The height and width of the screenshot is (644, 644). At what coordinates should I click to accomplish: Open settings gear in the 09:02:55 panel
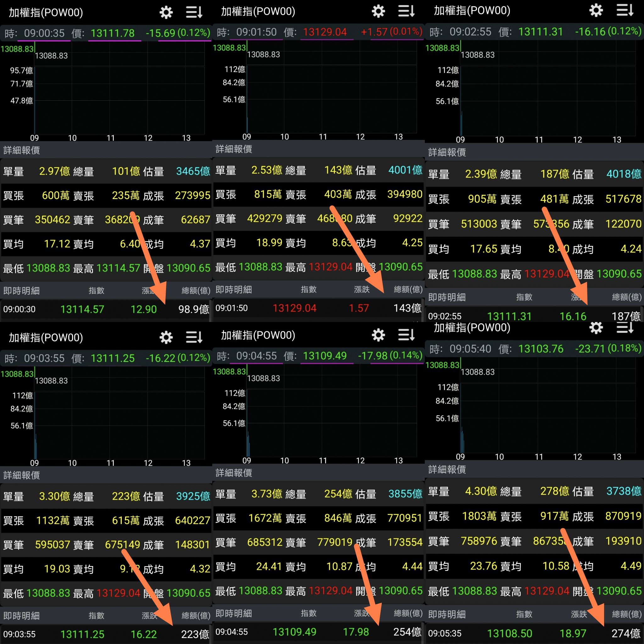click(x=596, y=10)
